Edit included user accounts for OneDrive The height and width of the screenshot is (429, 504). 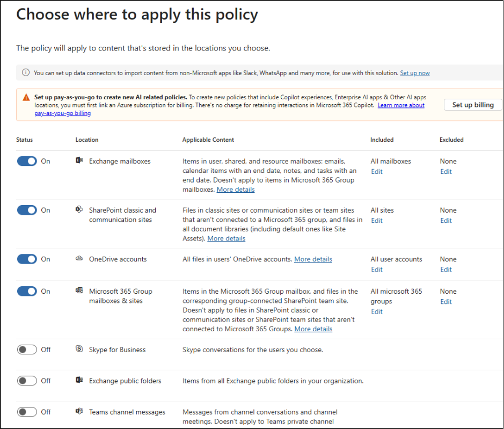click(377, 270)
